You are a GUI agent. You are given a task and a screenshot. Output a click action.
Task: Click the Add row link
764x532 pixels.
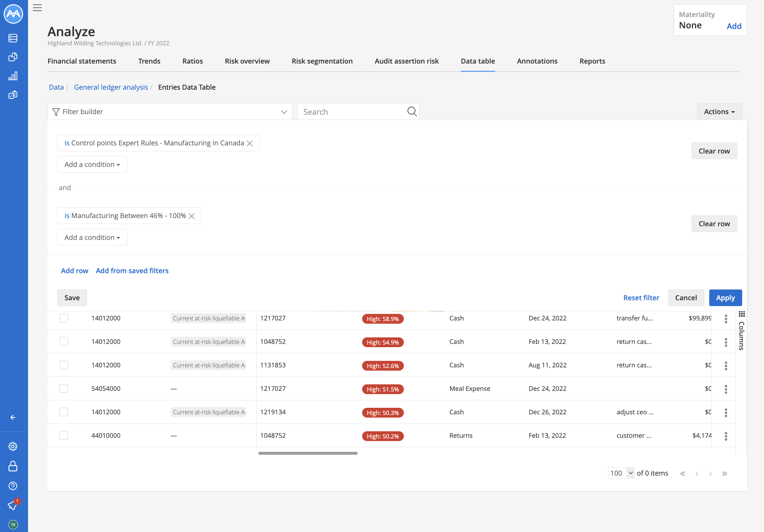[75, 271]
